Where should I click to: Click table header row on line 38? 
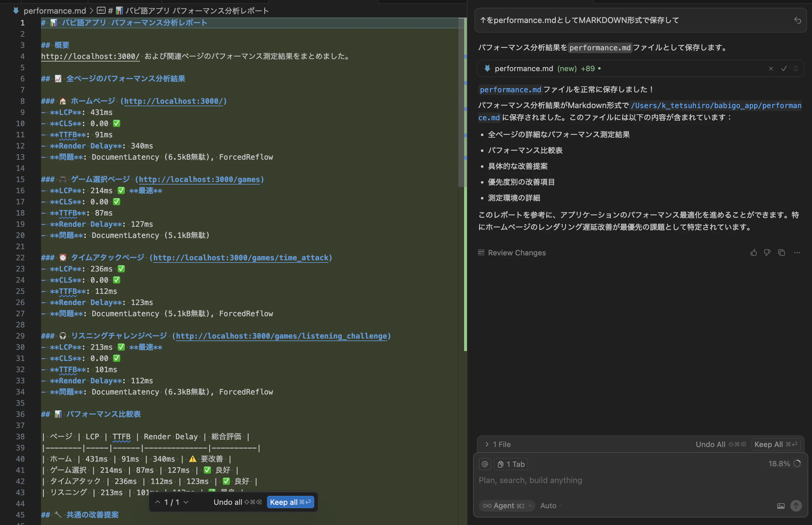coord(145,437)
